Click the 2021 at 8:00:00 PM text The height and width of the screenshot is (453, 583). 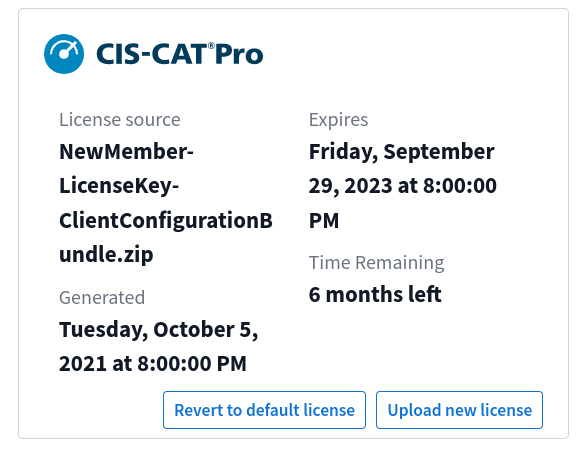point(153,363)
